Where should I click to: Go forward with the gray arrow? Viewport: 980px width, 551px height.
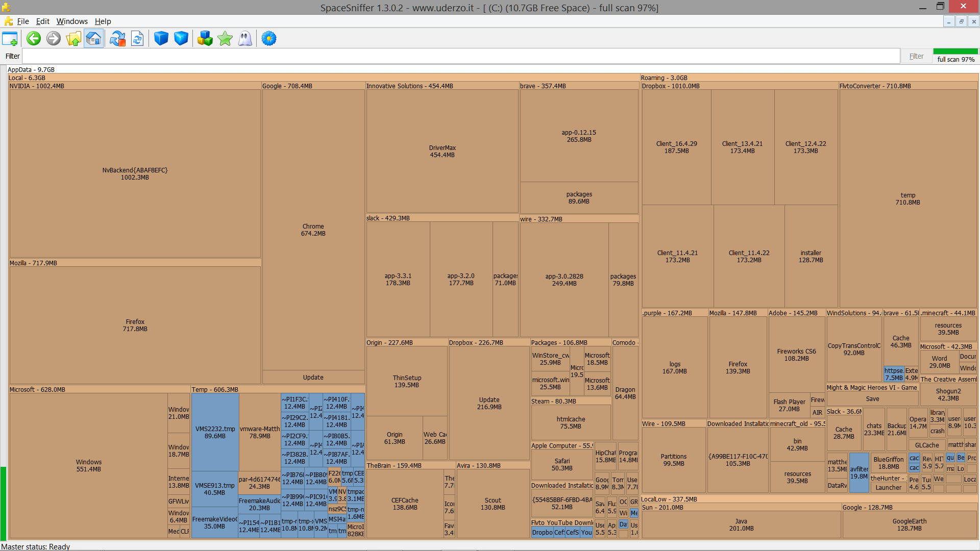[x=54, y=39]
